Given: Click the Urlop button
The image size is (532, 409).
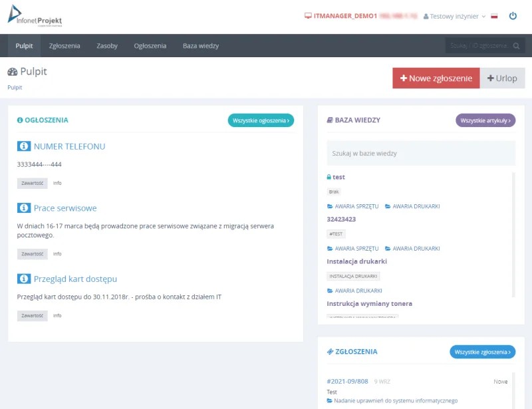Looking at the screenshot, I should 502,78.
